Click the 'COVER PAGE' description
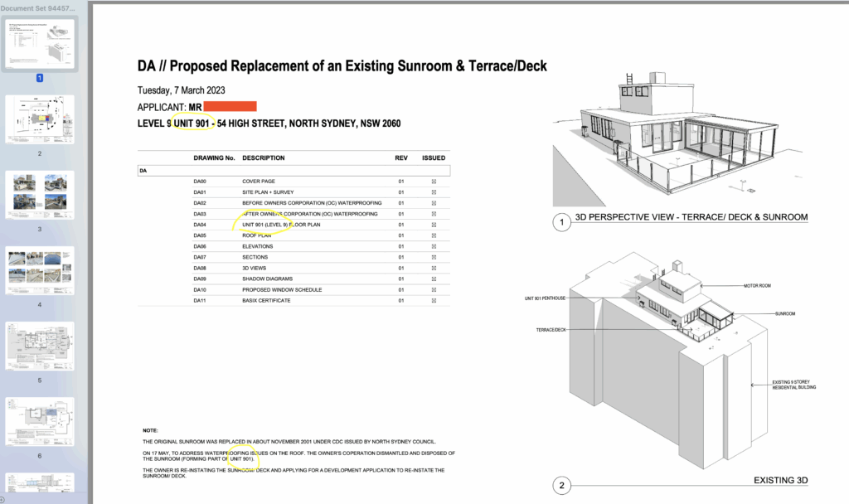The image size is (849, 504). 259,182
